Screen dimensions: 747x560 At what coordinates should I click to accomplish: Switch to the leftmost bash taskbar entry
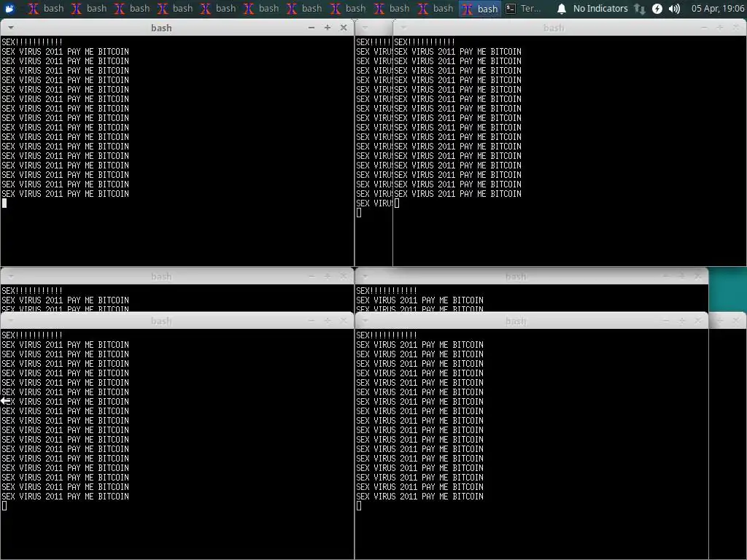[x=46, y=9]
